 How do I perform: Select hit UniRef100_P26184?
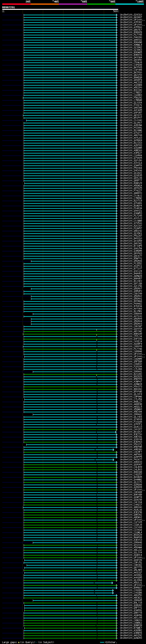pyautogui.click(x=131, y=367)
